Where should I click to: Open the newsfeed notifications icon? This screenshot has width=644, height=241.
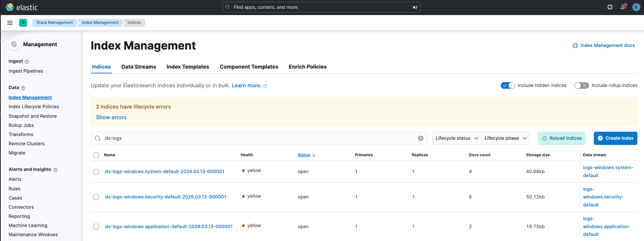point(623,7)
